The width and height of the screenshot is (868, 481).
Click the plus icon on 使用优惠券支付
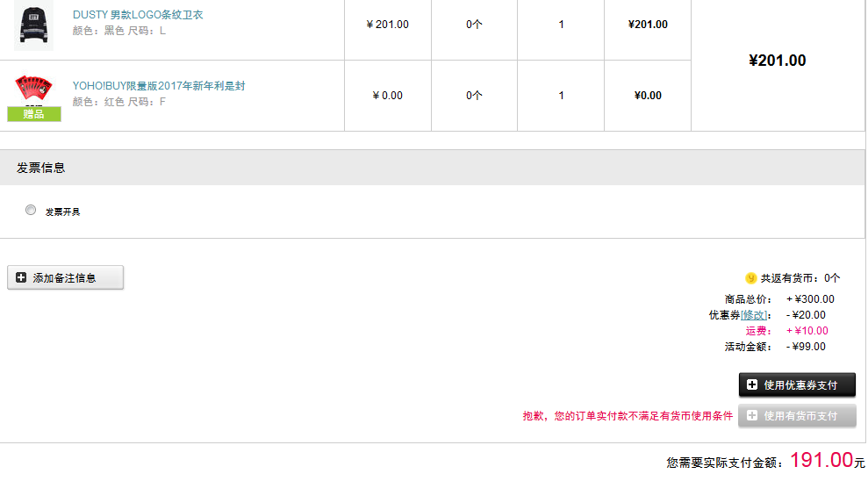click(x=752, y=385)
